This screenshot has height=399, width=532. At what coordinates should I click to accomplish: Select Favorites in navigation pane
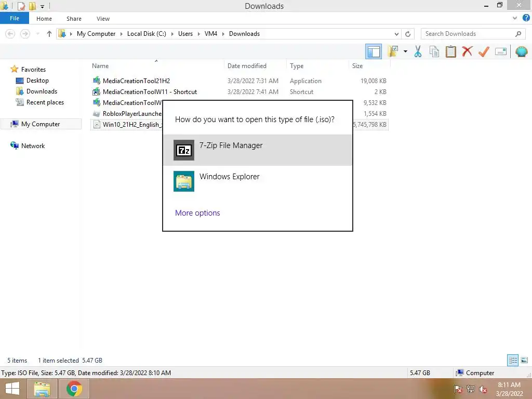click(x=33, y=69)
